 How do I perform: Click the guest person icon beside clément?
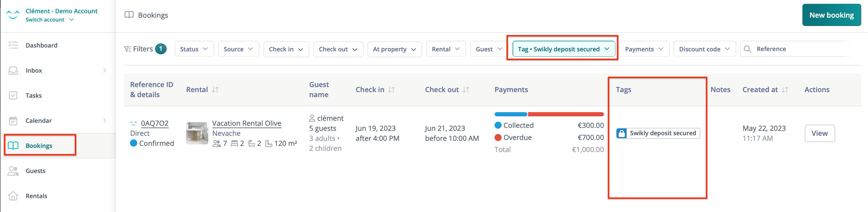coord(312,118)
